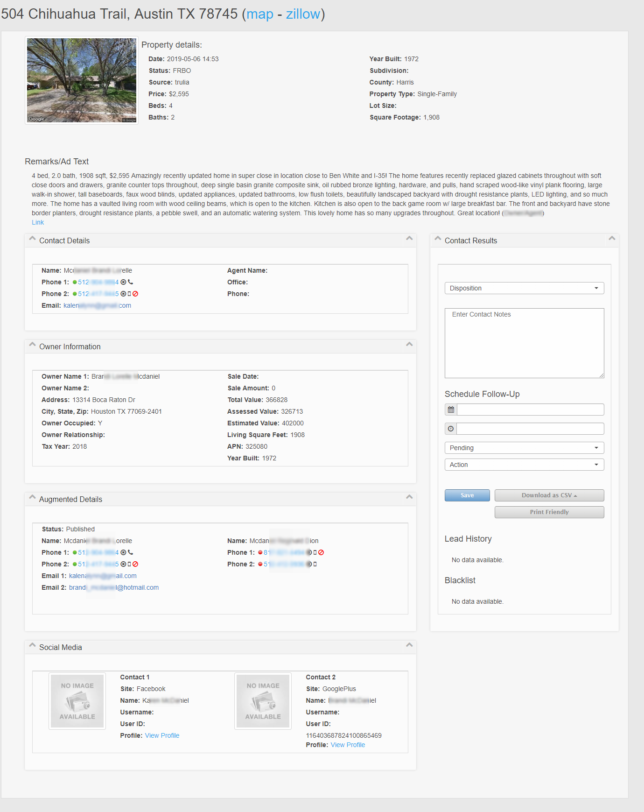This screenshot has width=644, height=812.
Task: Click the circled X icon on Contact Details Phone 1
Action: pyautogui.click(x=123, y=282)
